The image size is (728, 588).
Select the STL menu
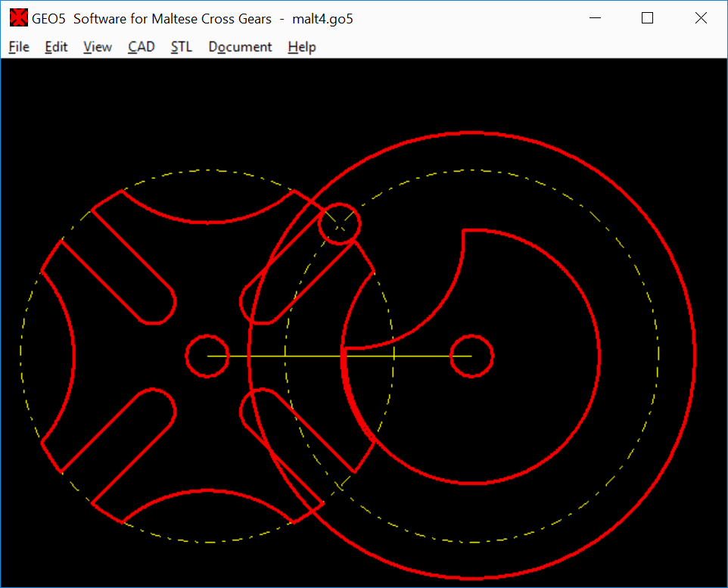pos(182,47)
